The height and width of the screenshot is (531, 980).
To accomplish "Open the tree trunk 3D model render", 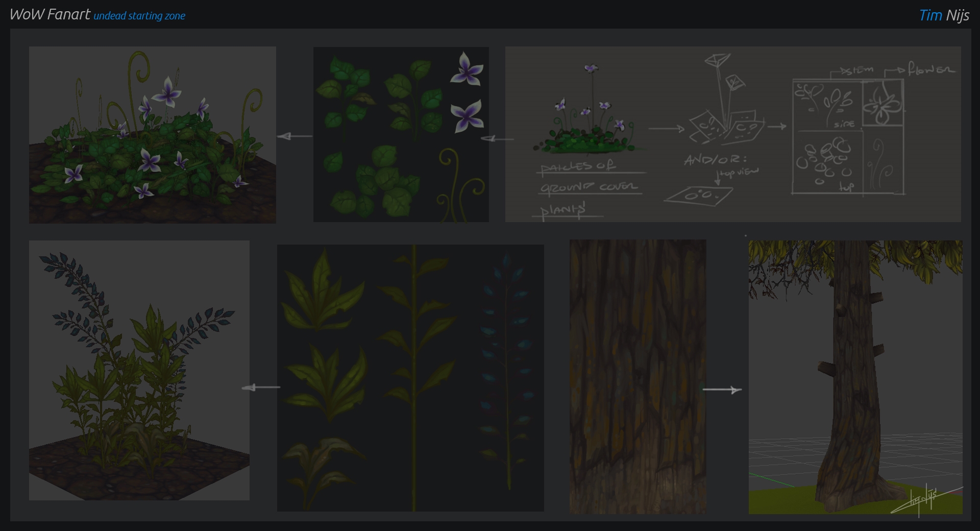I will [x=855, y=377].
